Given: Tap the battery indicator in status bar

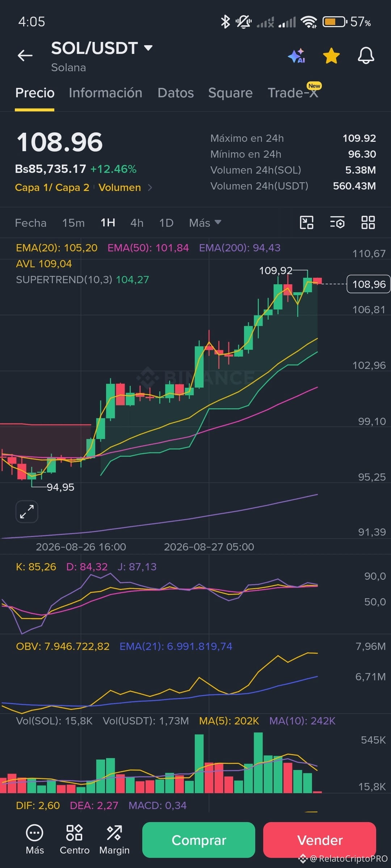Looking at the screenshot, I should (335, 22).
